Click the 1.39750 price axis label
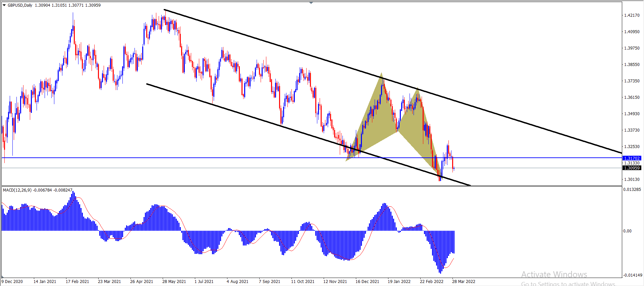This screenshot has height=286, width=644. click(632, 48)
